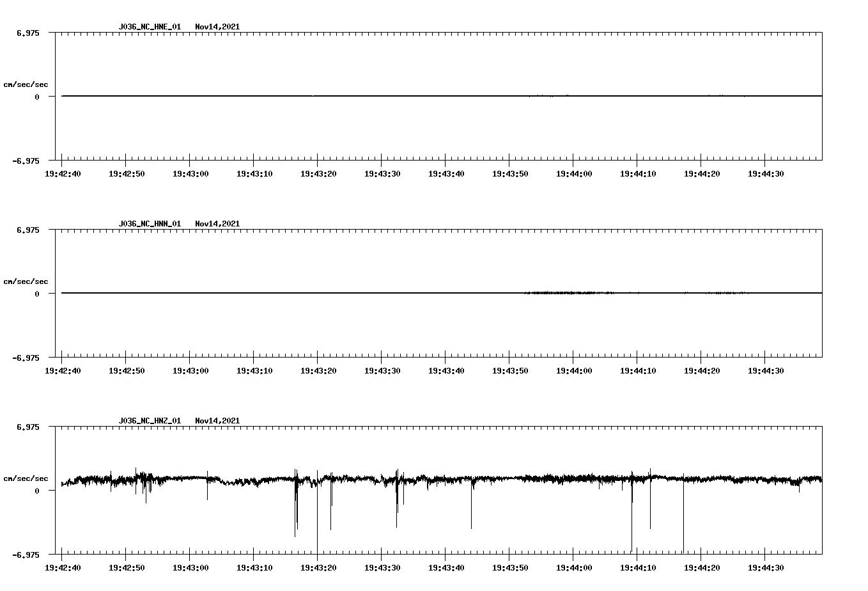Click 19:44:20 time label under HNN plot
This screenshot has height=591, width=868.
[x=702, y=371]
